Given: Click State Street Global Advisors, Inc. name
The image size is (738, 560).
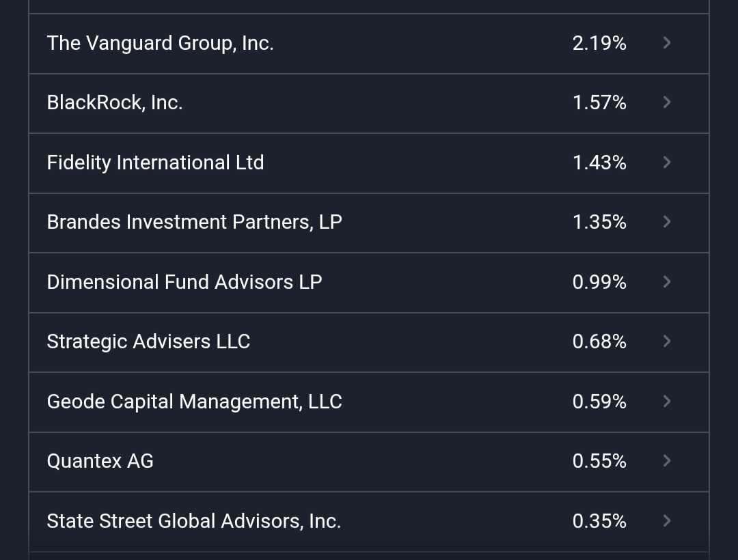Looking at the screenshot, I should [193, 521].
